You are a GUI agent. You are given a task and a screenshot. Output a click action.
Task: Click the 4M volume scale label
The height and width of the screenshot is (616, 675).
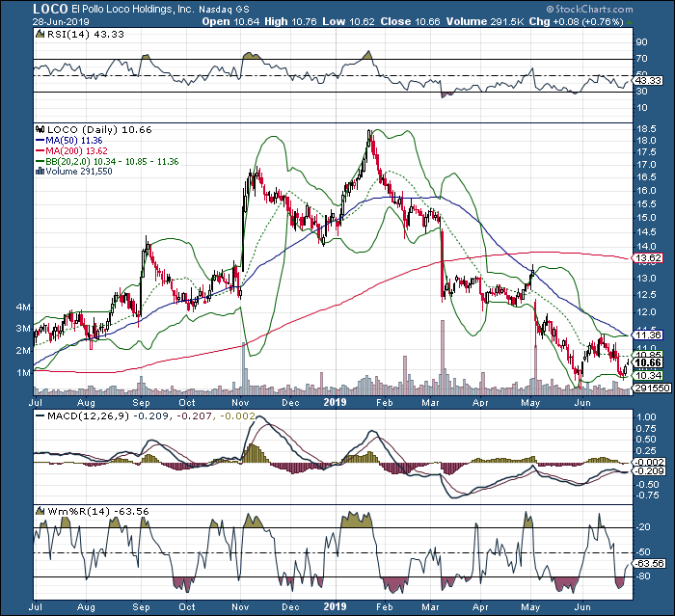24,307
